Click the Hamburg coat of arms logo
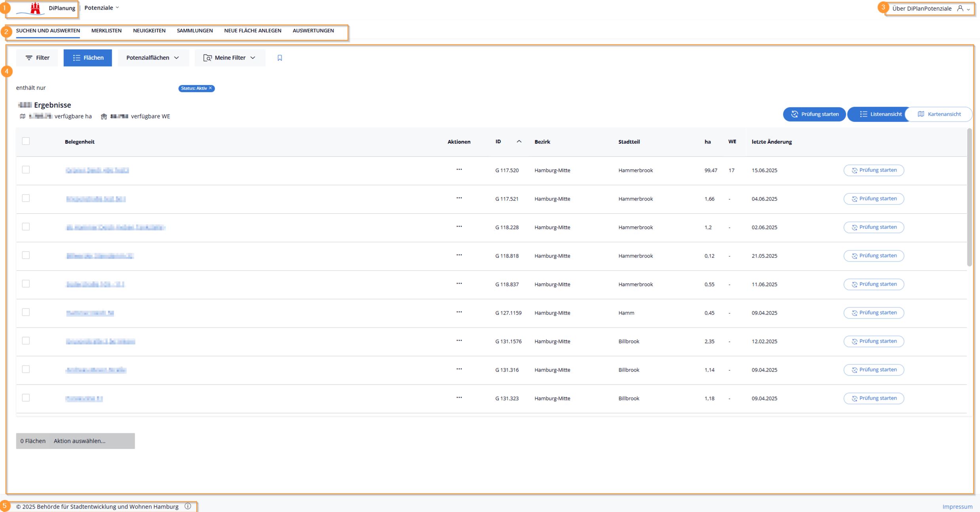This screenshot has width=980, height=512. (x=35, y=8)
